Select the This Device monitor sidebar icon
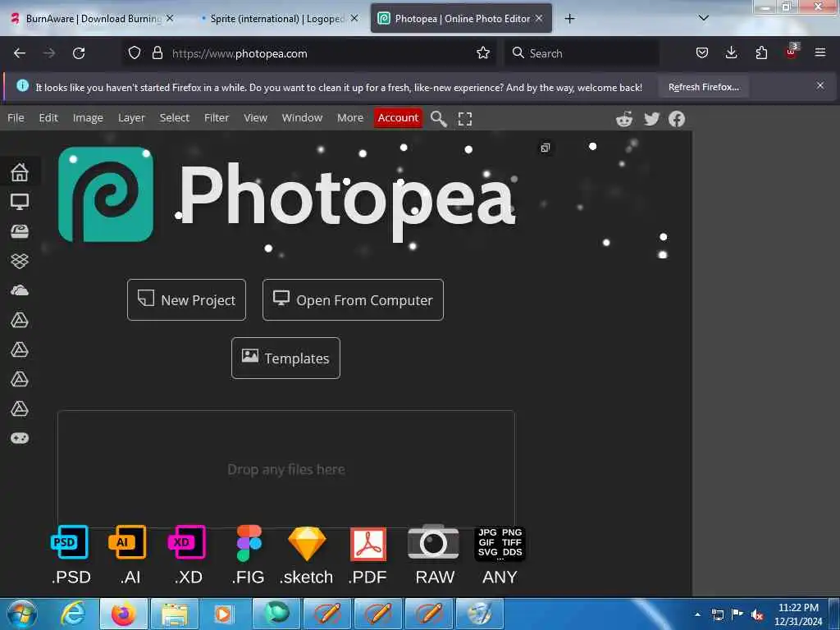 tap(20, 202)
